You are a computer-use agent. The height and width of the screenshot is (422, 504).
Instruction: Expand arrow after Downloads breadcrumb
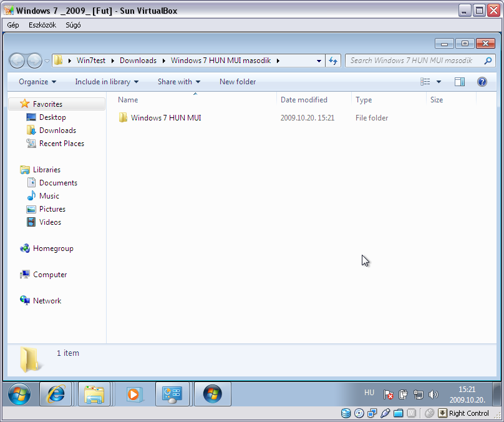[x=164, y=61]
